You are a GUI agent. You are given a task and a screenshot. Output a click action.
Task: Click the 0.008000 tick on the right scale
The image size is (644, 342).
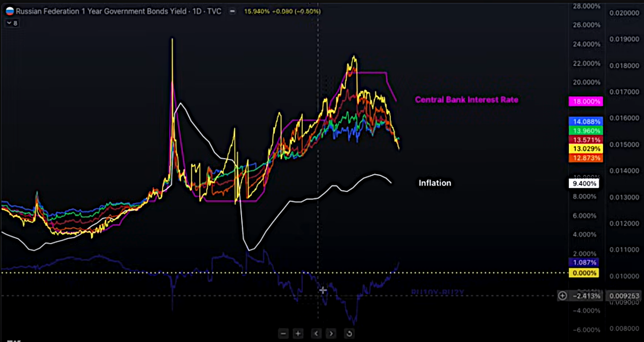point(624,329)
